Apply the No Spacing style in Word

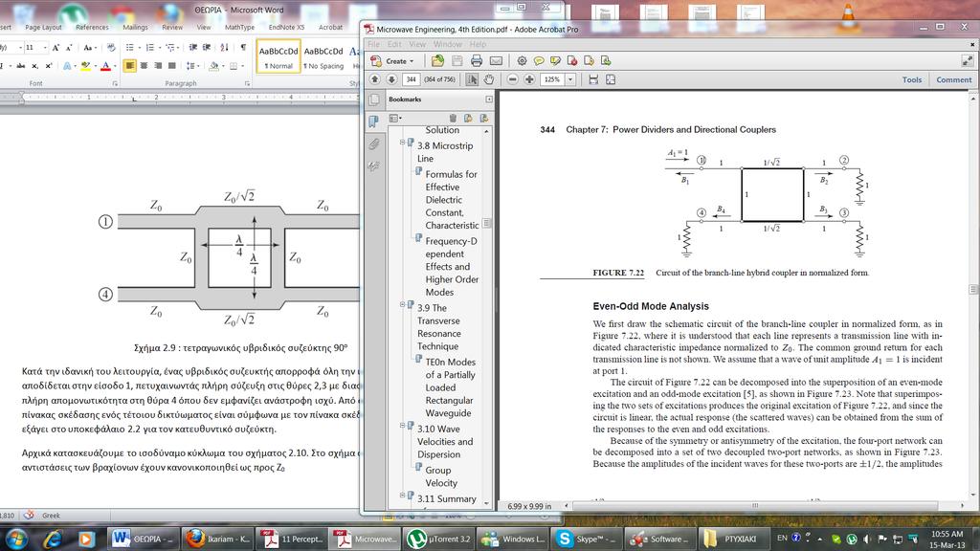(323, 56)
